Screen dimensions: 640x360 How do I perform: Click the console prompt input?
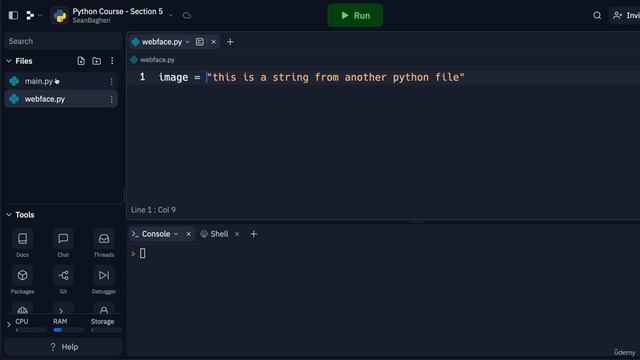(142, 253)
